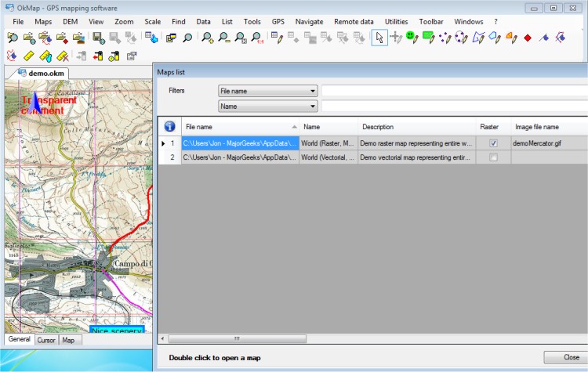588x372 pixels.
Task: Click the zoom out magnifier icon
Action: (224, 37)
